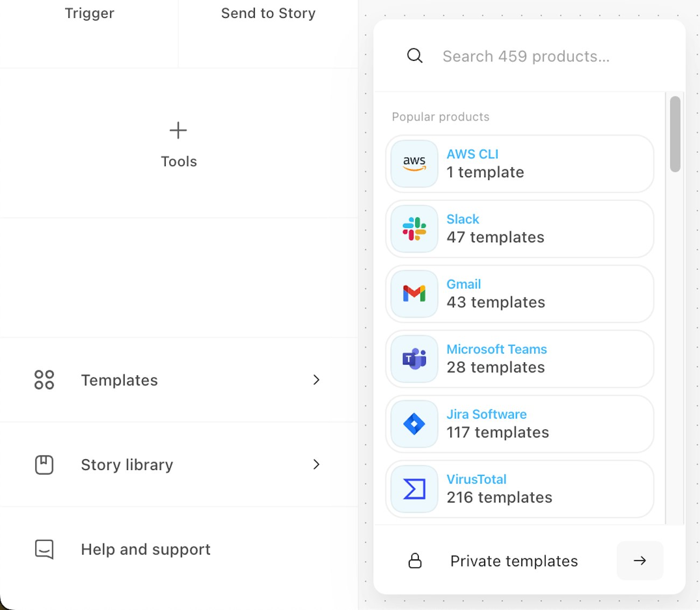
Task: Click the magnifying glass search icon
Action: (415, 56)
